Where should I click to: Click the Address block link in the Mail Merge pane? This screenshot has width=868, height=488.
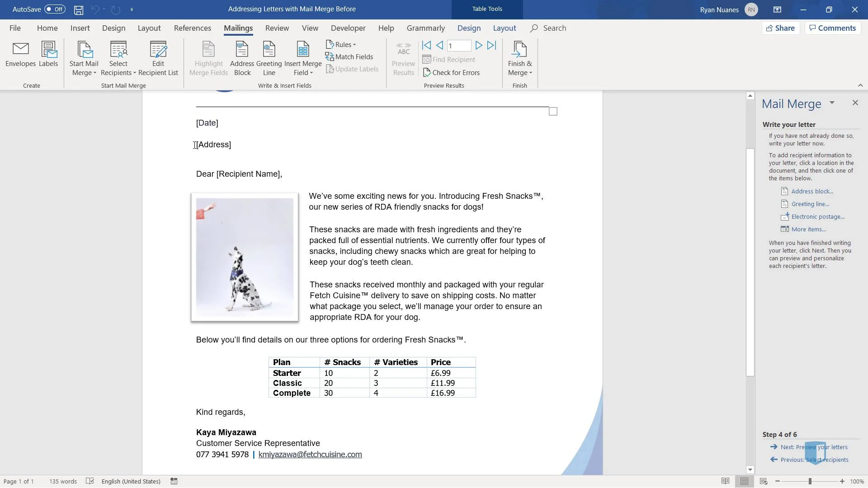pyautogui.click(x=812, y=192)
